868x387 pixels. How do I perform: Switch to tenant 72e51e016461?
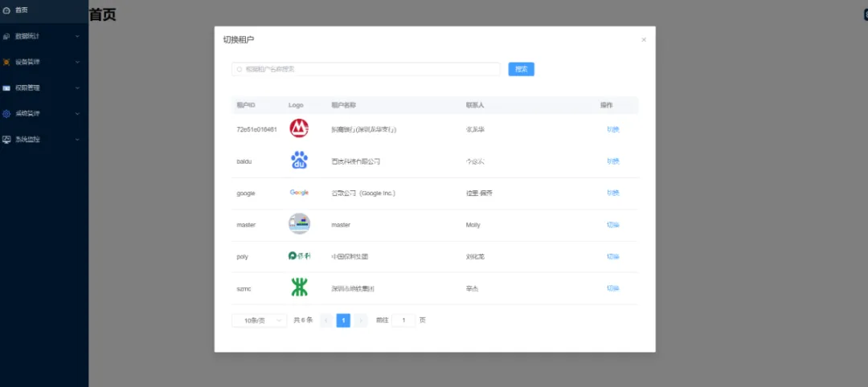[612, 129]
